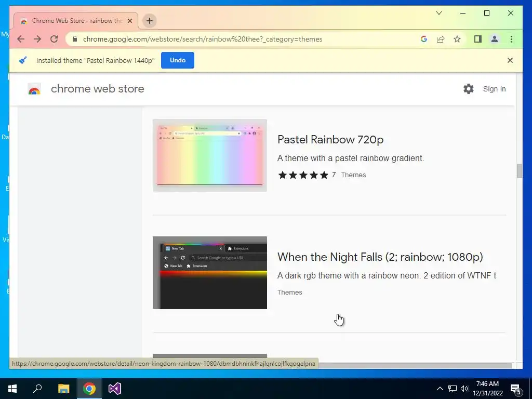532x399 pixels.
Task: Sign in to Chrome Web Store
Action: 495,89
